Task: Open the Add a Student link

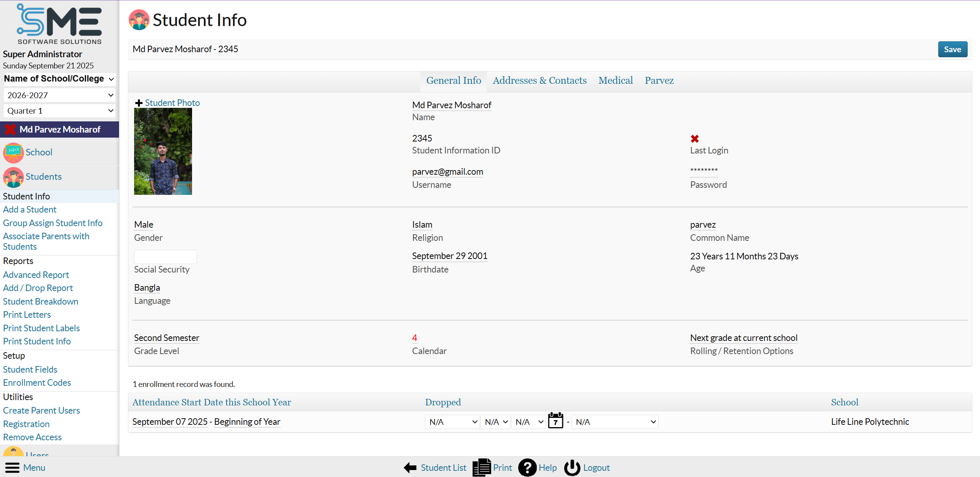Action: (30, 210)
